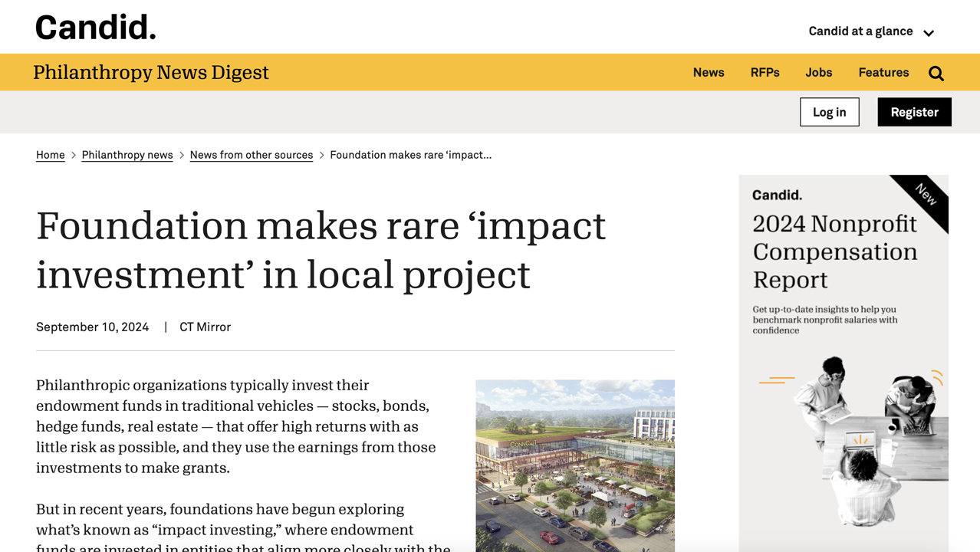
Task: Open the Jobs menu item
Action: pos(818,72)
